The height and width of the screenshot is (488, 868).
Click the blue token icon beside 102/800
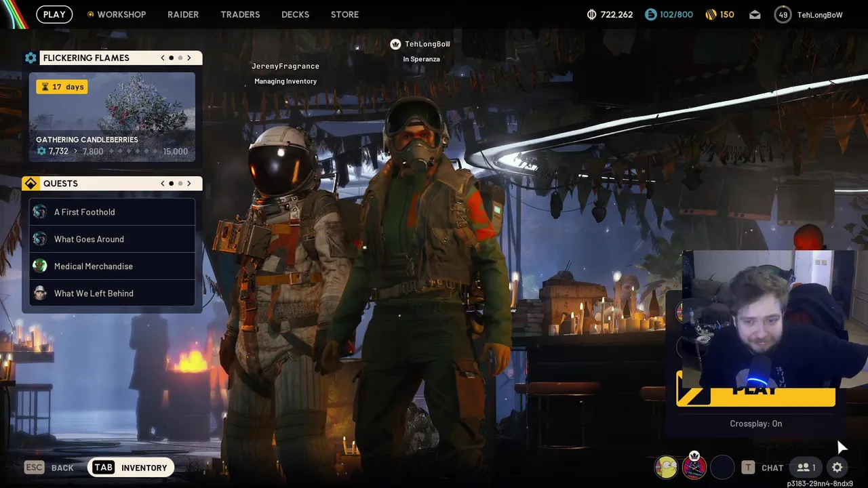click(650, 14)
